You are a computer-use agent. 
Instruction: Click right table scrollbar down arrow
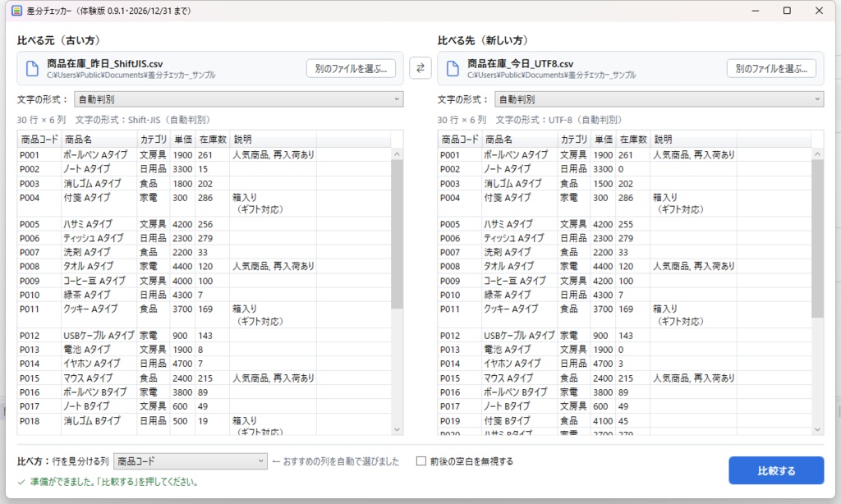pos(817,429)
